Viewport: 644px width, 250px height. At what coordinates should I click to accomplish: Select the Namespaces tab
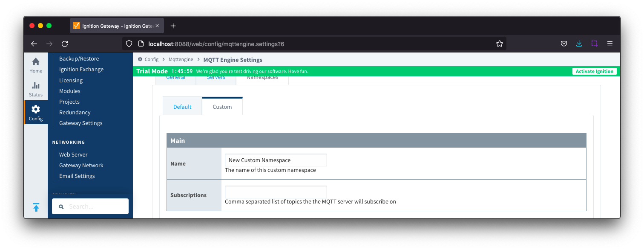pyautogui.click(x=262, y=78)
